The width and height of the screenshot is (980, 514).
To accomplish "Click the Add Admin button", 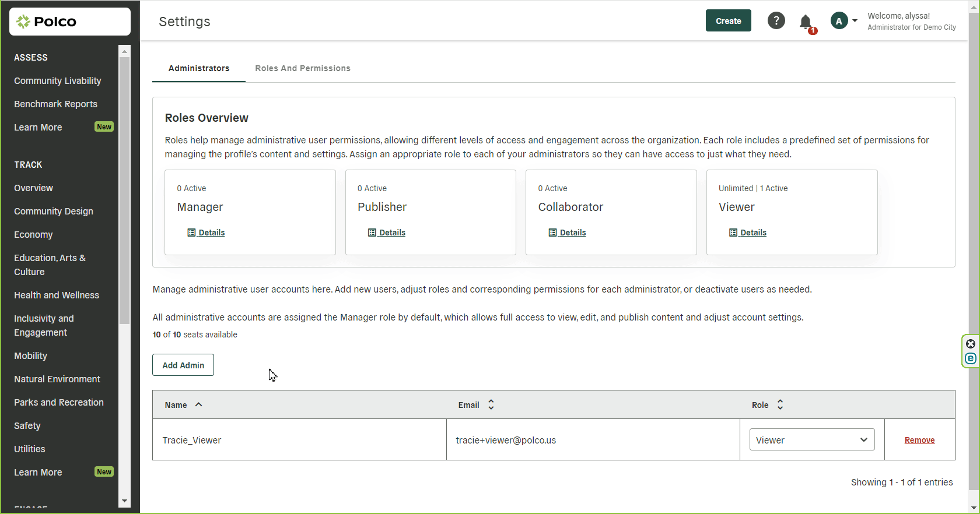I will tap(183, 365).
